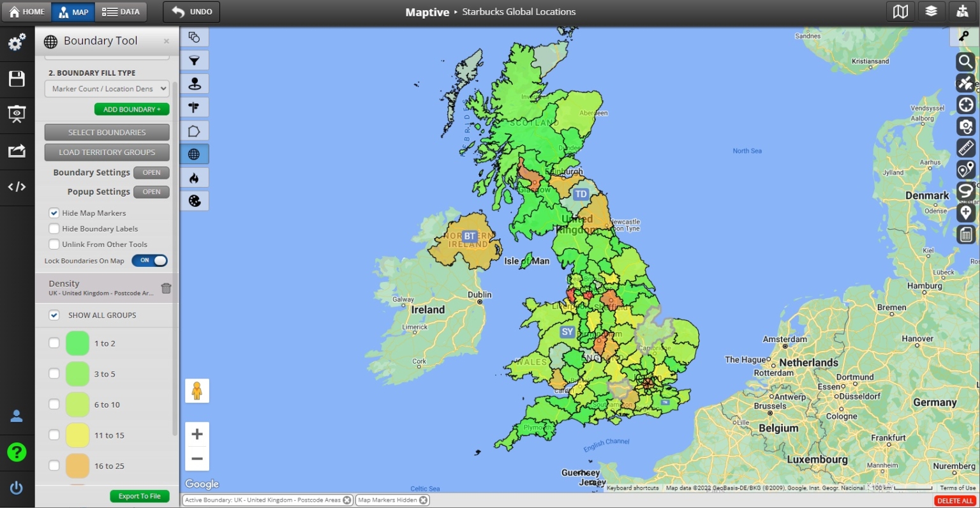Open Boundary Settings panel
This screenshot has width=980, height=508.
(x=151, y=172)
